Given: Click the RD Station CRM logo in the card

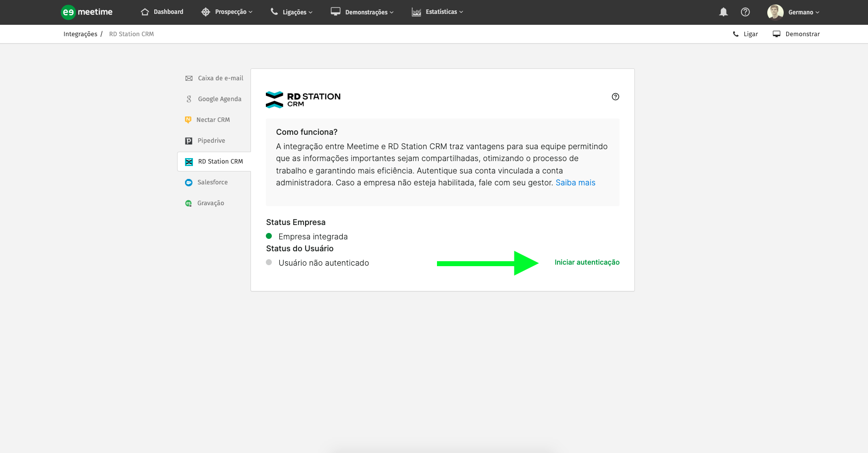Looking at the screenshot, I should (303, 100).
